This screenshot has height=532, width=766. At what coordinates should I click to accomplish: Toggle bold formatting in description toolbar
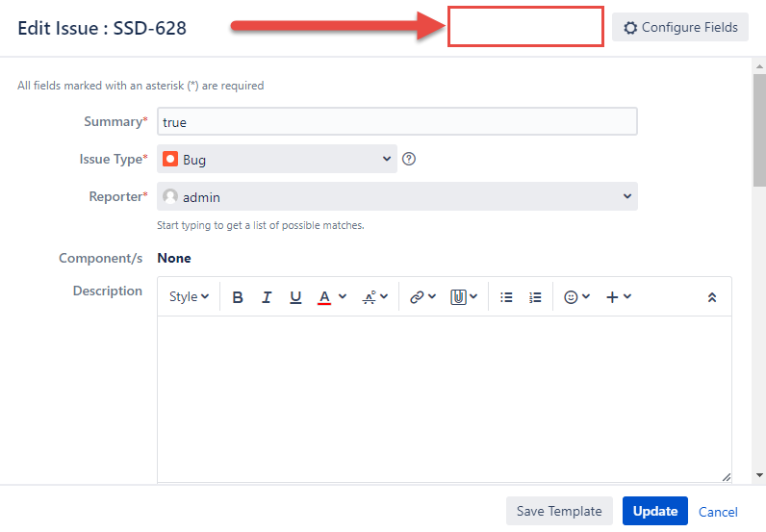238,297
